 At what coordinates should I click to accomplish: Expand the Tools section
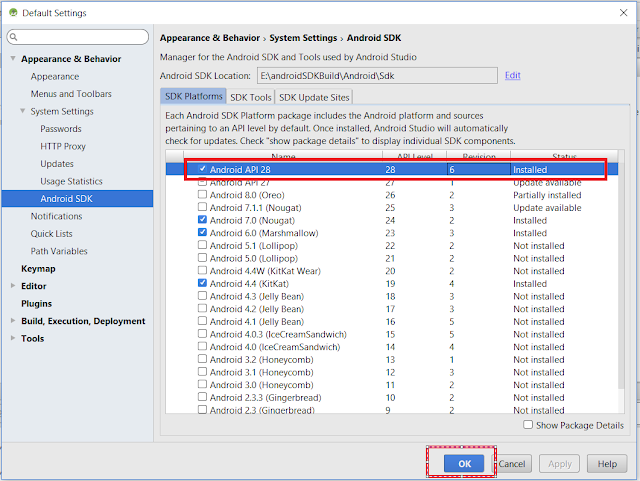point(13,338)
